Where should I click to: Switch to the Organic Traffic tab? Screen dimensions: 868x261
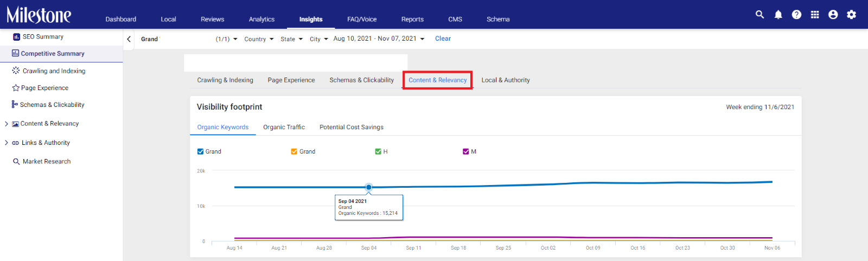point(284,127)
